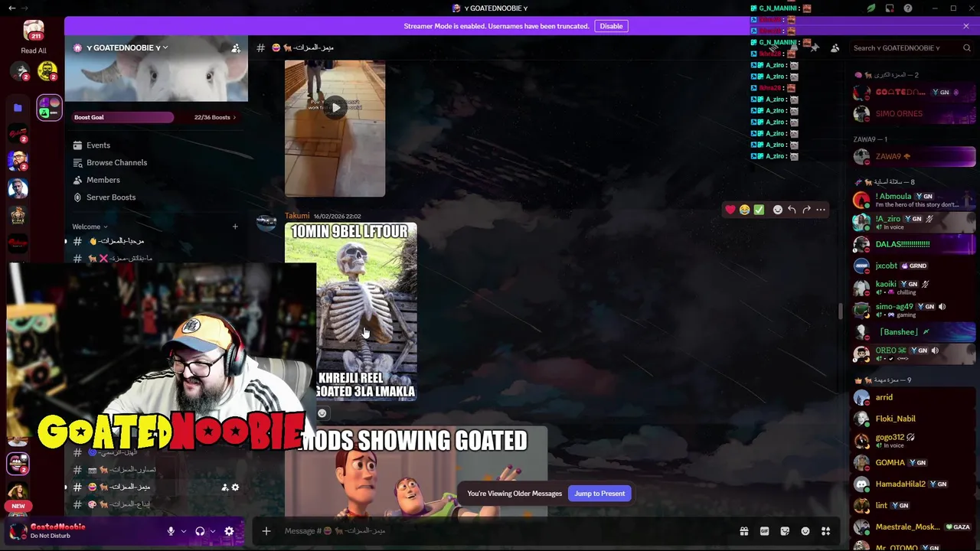Open microphone input options arrow
Viewport: 980px width, 551px height.
pos(183,531)
